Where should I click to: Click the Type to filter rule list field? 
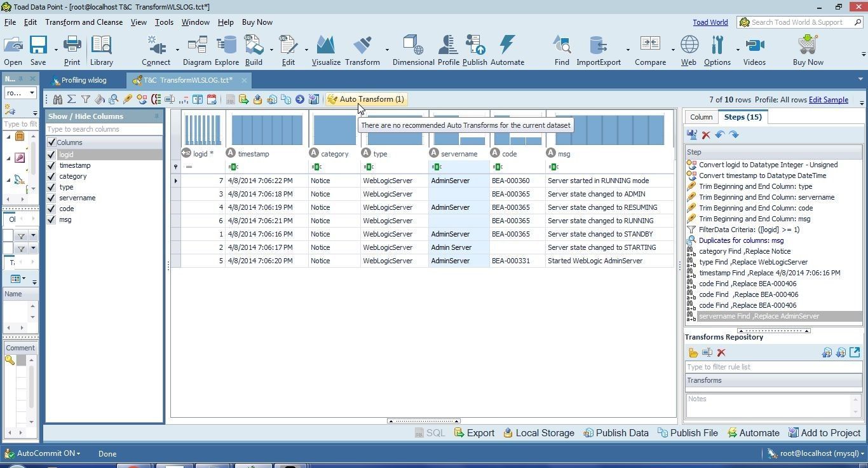tap(773, 367)
